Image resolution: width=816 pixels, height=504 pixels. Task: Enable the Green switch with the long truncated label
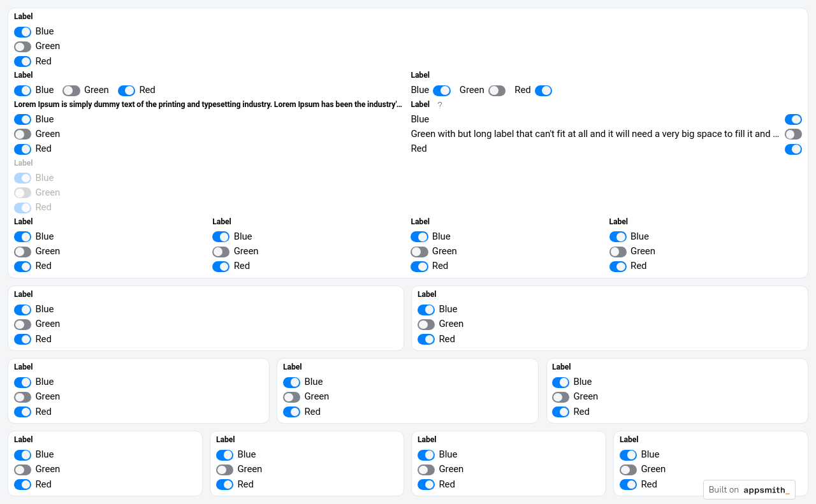tap(793, 134)
